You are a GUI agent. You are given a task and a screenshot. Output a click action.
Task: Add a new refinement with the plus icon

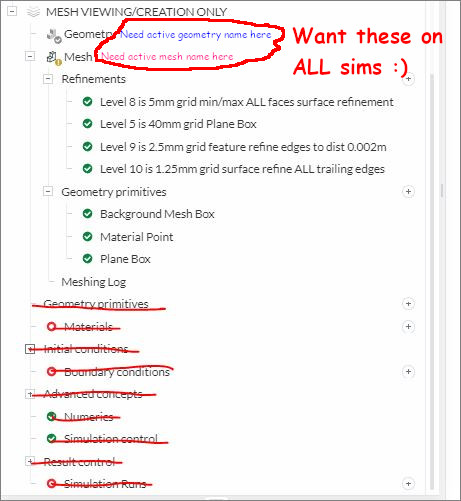click(x=408, y=79)
